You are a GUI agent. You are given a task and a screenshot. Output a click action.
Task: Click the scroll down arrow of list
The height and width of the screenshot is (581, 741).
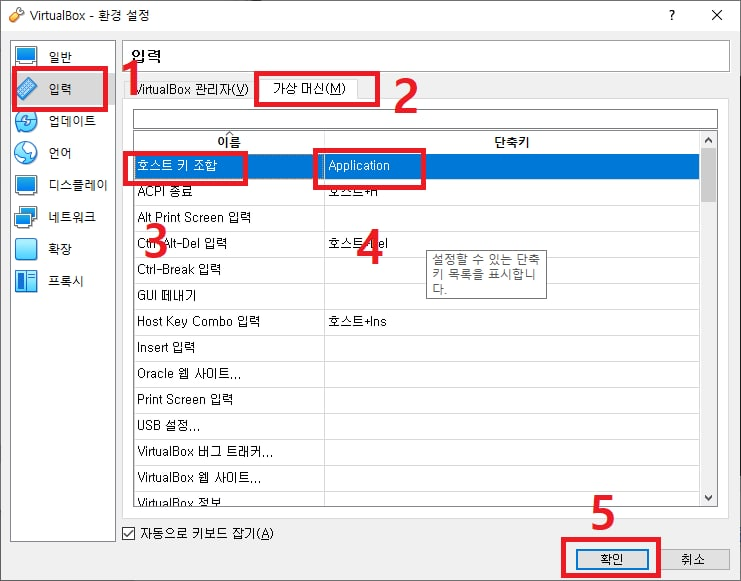click(708, 497)
